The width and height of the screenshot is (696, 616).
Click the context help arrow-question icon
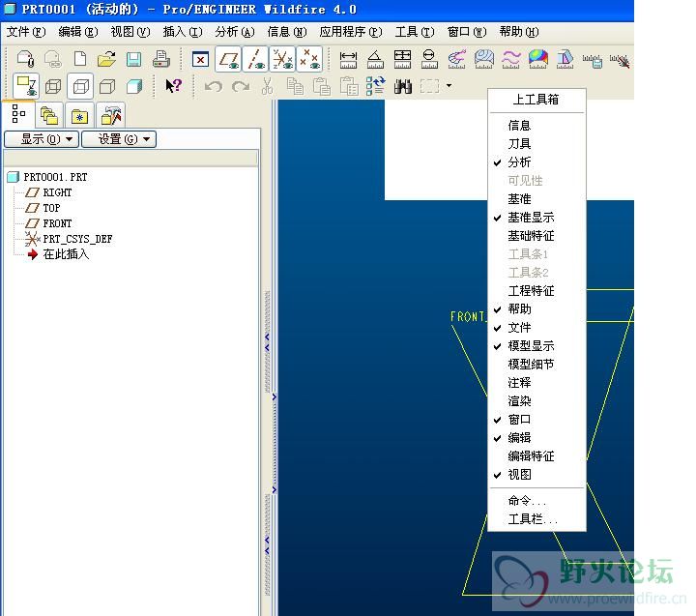(173, 85)
